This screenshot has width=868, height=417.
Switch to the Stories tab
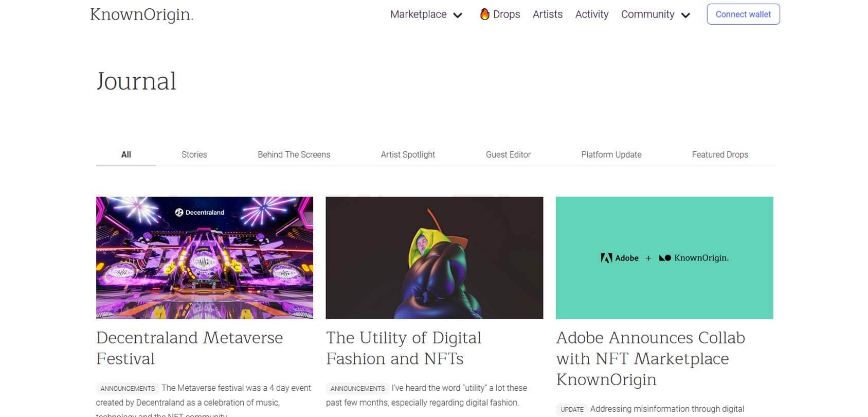[194, 154]
